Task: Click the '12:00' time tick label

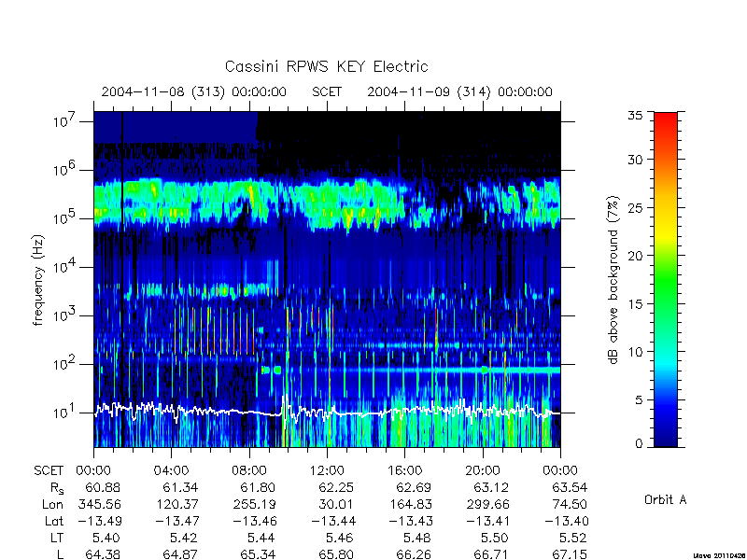Action: 327,471
